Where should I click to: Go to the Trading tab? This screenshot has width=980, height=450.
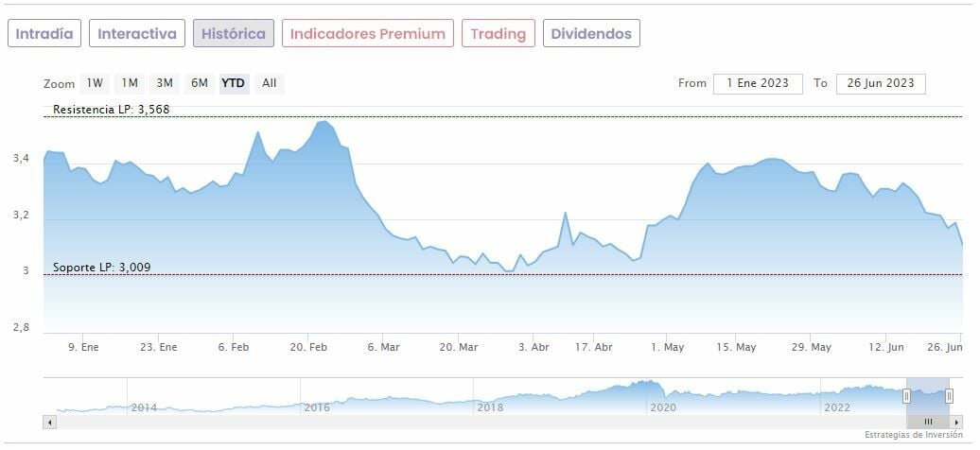pyautogui.click(x=498, y=34)
